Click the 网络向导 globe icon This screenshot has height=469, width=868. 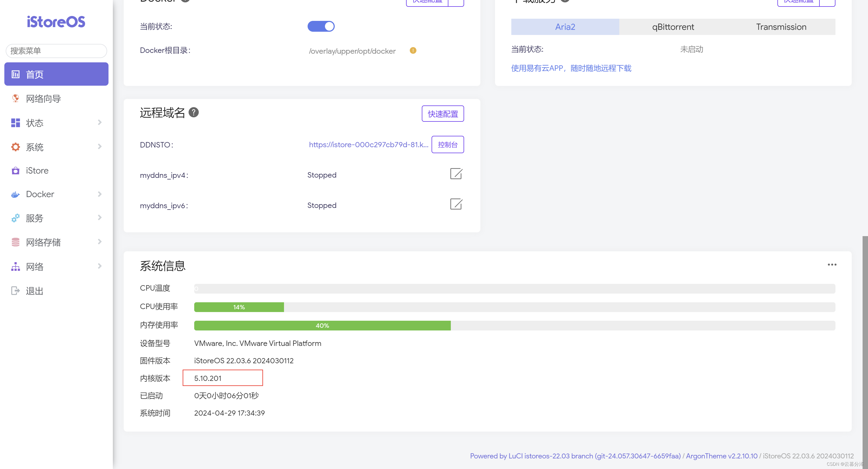coord(15,98)
